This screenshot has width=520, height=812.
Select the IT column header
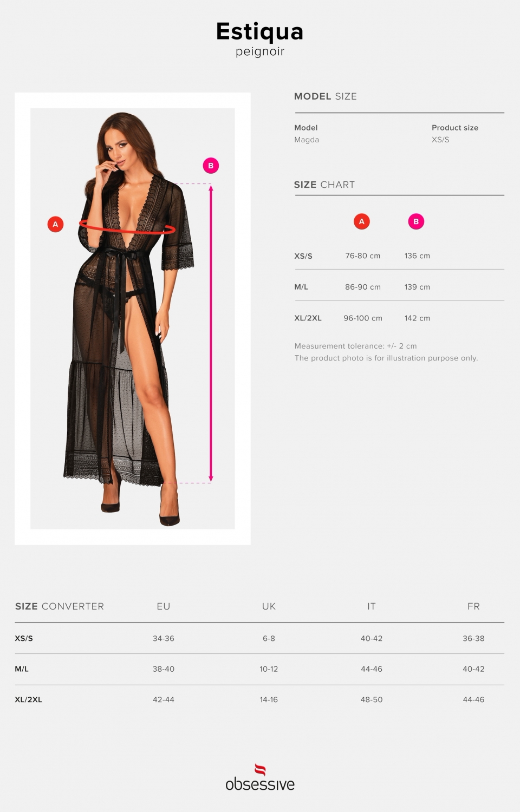(372, 606)
